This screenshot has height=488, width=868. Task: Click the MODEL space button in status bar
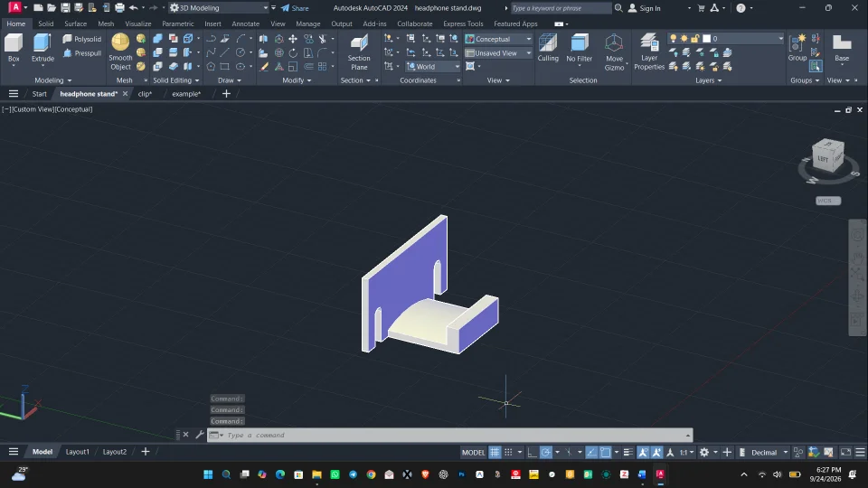tap(473, 452)
